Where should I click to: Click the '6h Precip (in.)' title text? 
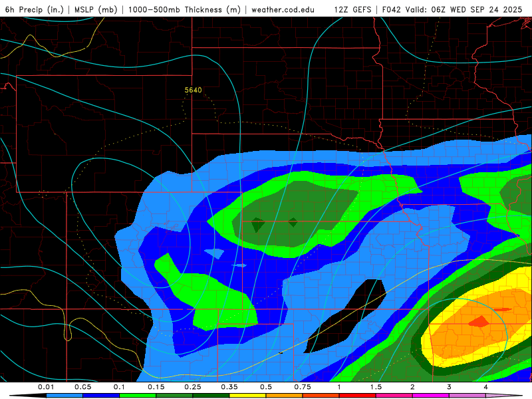(35, 9)
